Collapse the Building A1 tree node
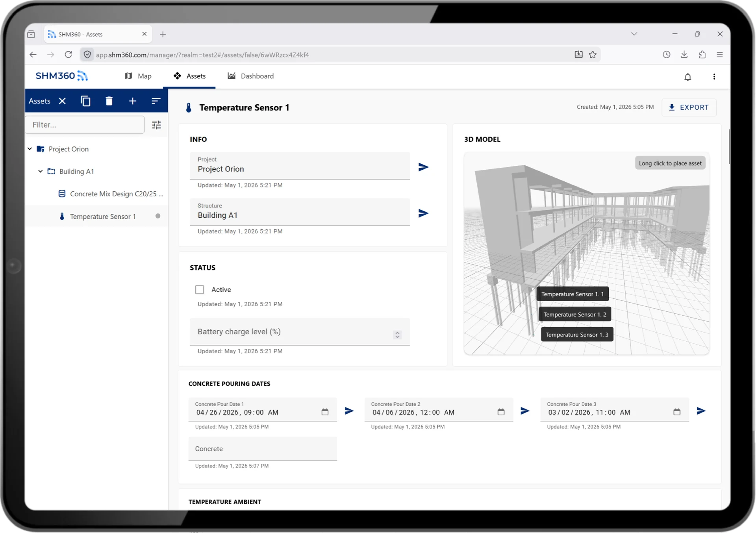The image size is (756, 533). [x=41, y=171]
